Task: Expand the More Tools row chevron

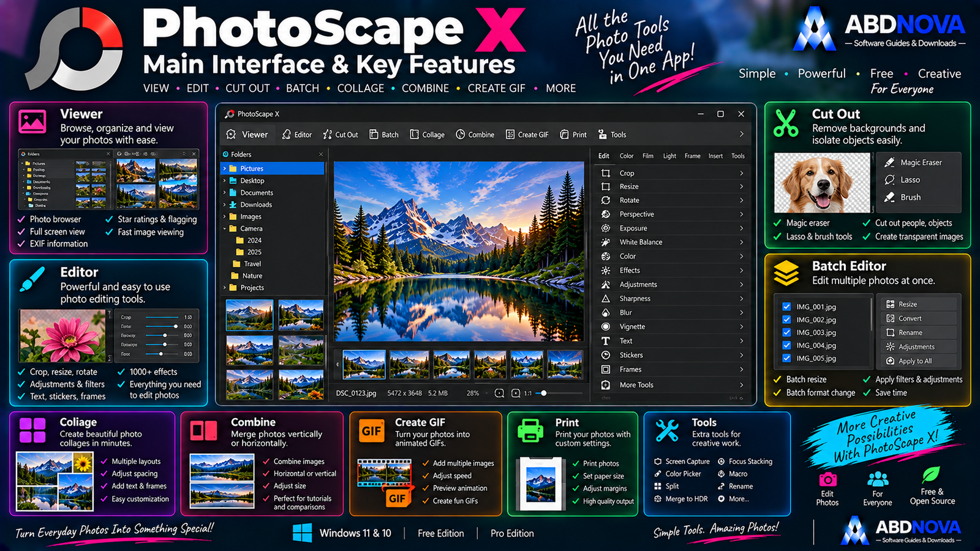Action: [x=741, y=385]
